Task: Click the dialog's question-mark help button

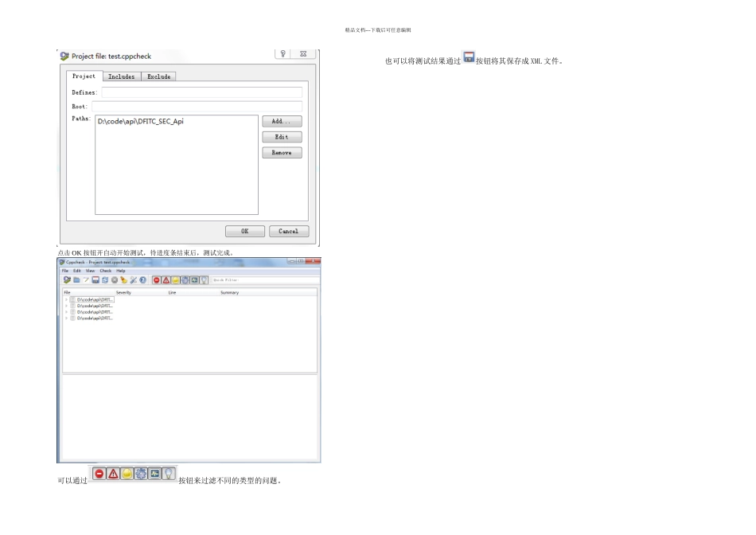Action: pos(283,53)
